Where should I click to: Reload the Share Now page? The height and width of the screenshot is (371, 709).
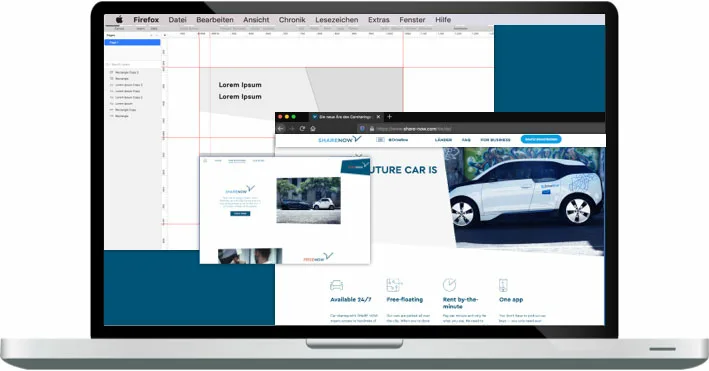click(x=302, y=128)
